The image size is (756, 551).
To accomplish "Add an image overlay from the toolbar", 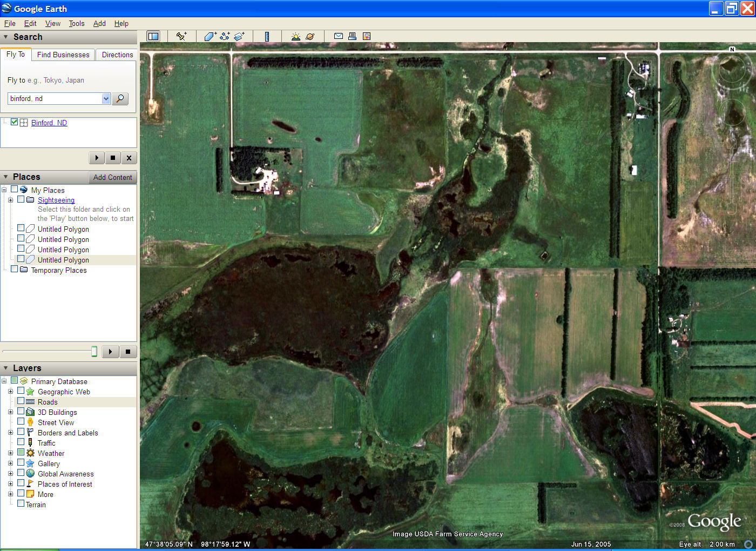I will pyautogui.click(x=239, y=36).
